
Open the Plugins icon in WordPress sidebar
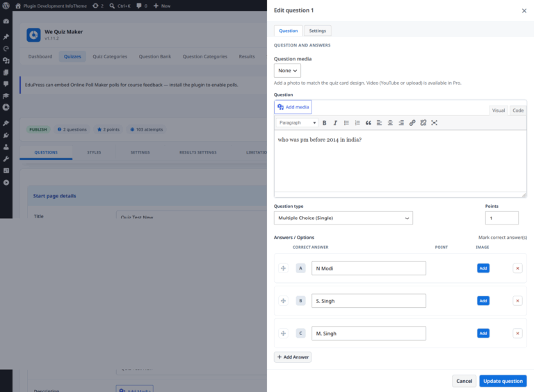point(6,135)
